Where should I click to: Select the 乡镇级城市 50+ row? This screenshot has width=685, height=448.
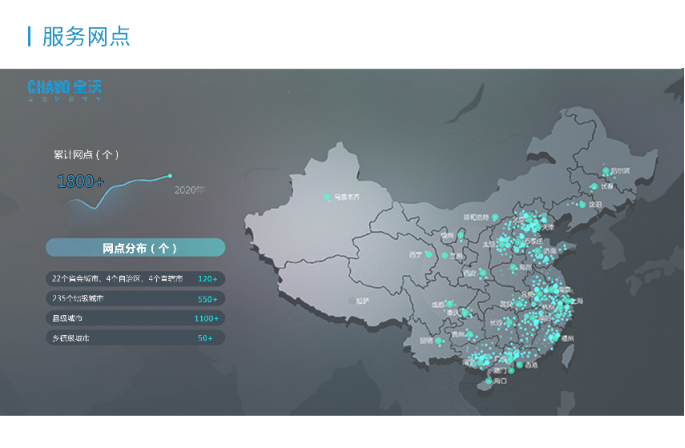pyautogui.click(x=135, y=338)
